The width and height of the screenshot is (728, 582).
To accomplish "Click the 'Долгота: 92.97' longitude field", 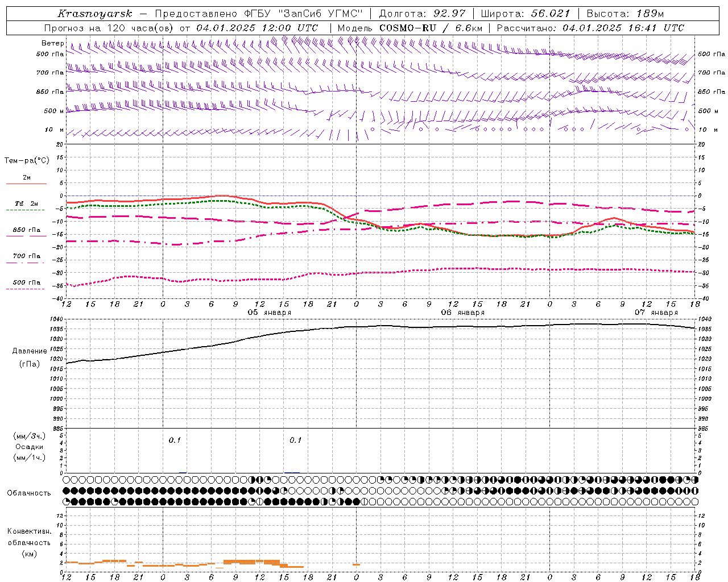I will (422, 14).
